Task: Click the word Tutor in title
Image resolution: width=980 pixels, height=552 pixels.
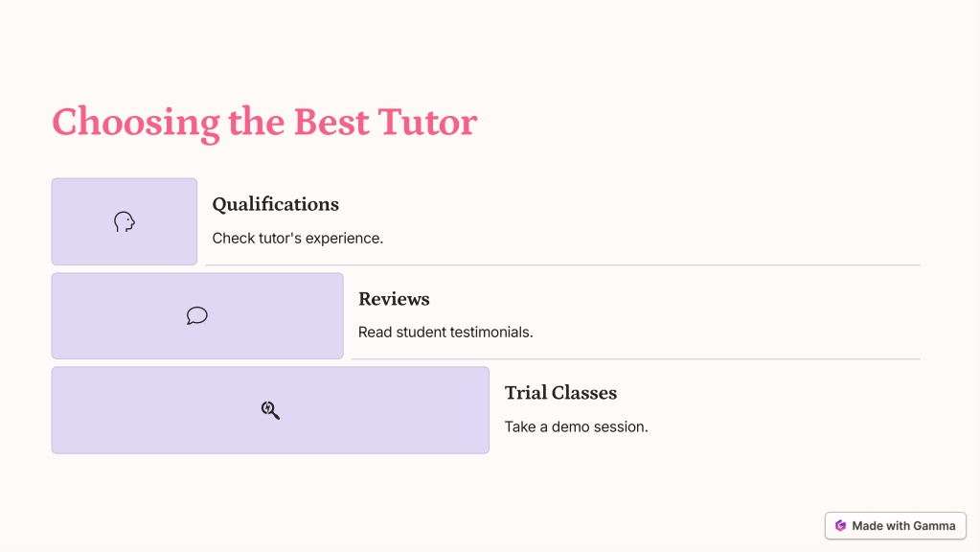Action: [x=427, y=122]
